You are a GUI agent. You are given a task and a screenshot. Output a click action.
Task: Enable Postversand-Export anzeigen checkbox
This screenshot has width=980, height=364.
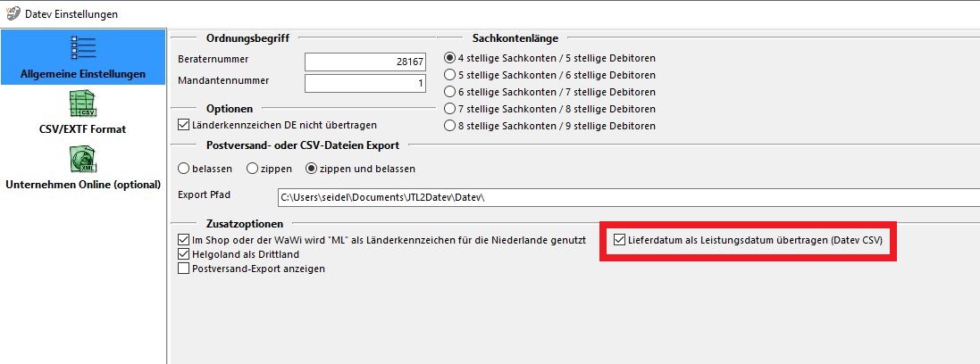(183, 269)
